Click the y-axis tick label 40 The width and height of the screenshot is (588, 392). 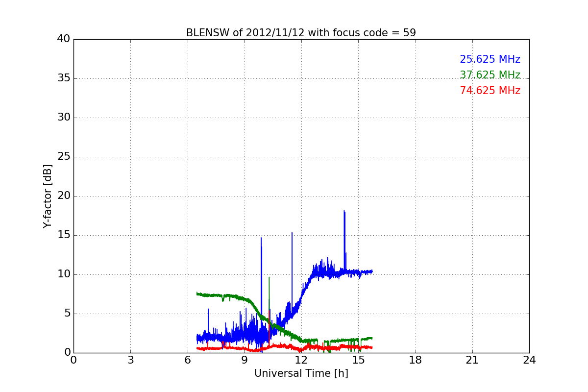pos(64,39)
